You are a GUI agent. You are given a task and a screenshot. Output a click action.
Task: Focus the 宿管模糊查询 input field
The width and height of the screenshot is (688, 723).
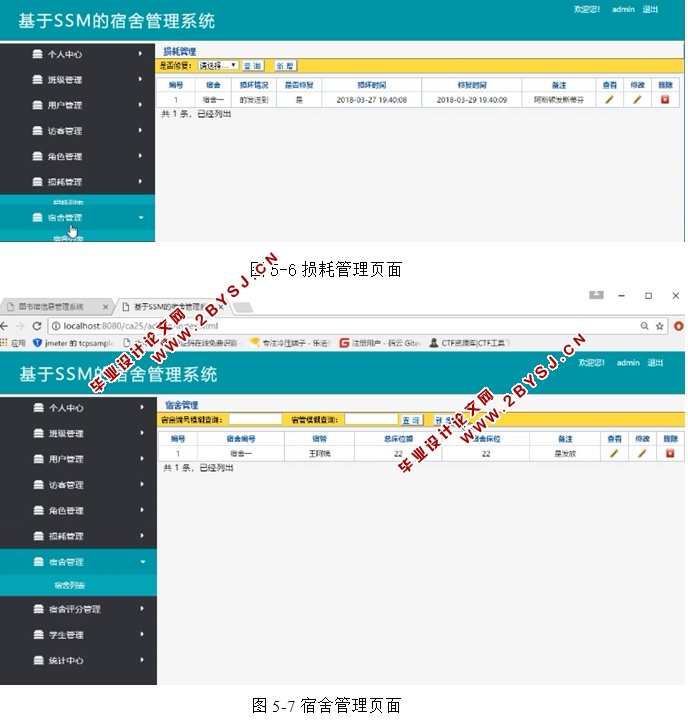coord(371,419)
